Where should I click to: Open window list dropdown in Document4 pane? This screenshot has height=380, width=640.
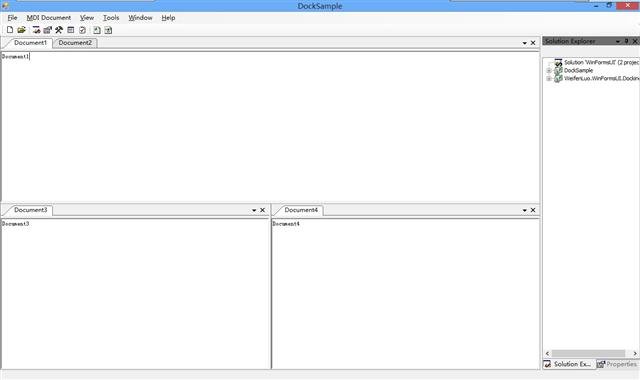point(524,210)
